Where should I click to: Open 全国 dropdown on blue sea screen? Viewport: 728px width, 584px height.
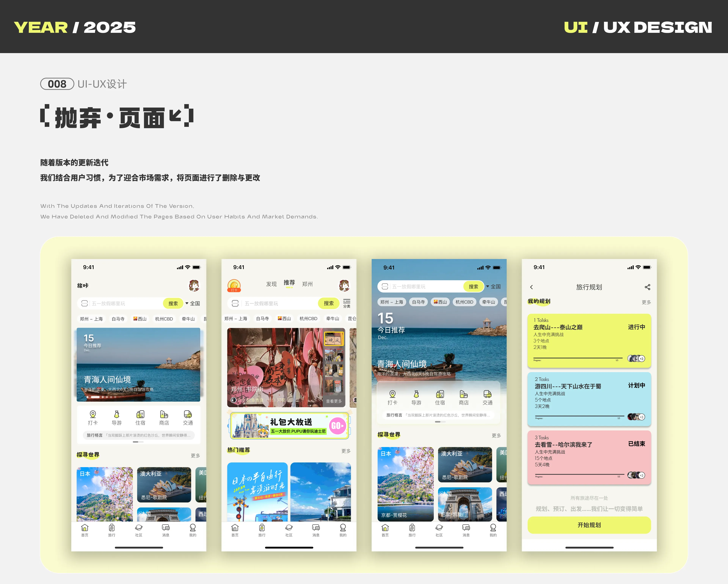tap(493, 287)
